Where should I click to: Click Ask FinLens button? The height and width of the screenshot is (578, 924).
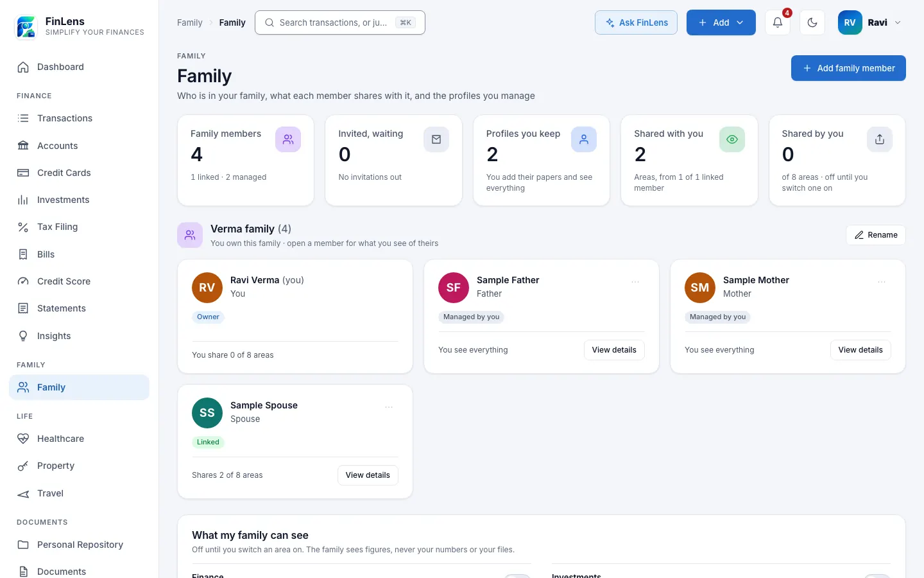coord(636,22)
